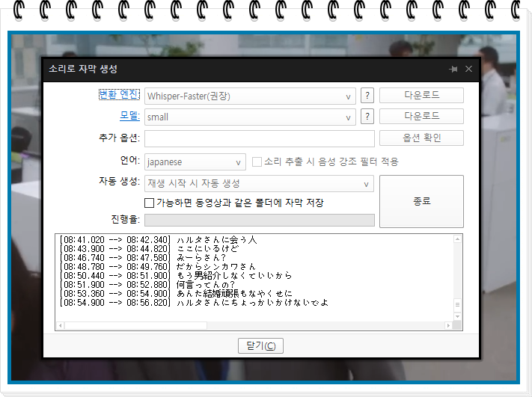Open the 모델 small dropdown

pos(250,117)
